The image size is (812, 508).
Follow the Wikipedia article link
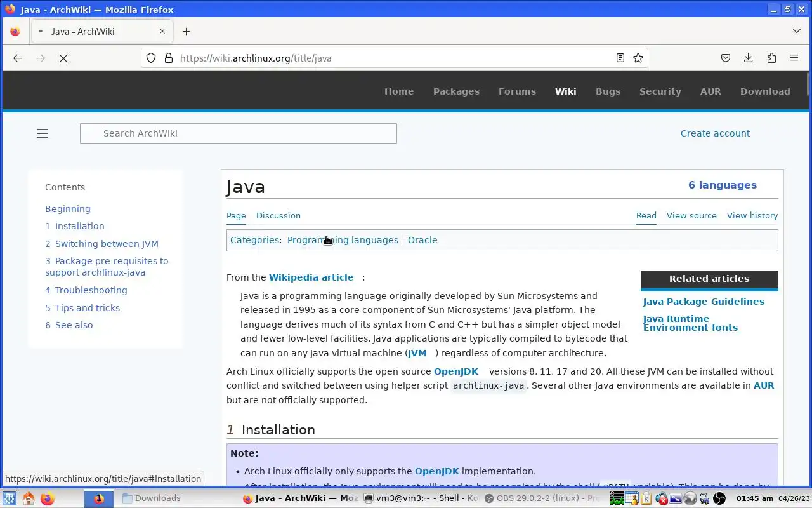(x=311, y=277)
